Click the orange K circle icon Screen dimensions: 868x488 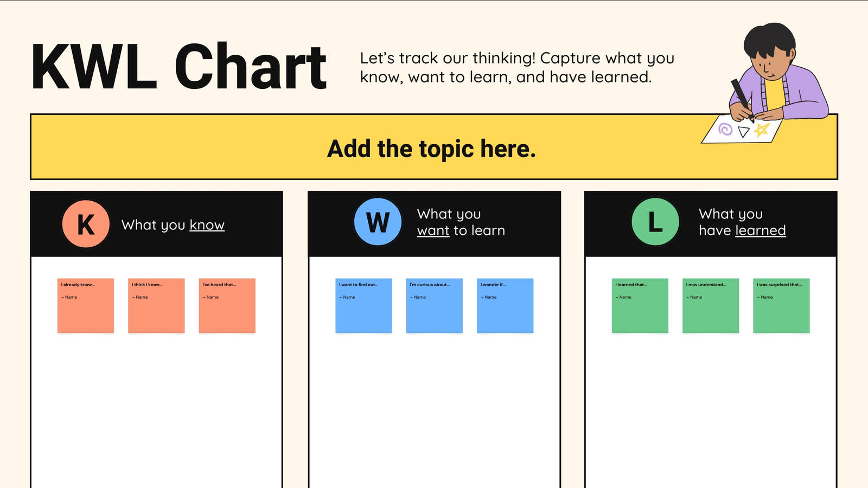(x=86, y=224)
